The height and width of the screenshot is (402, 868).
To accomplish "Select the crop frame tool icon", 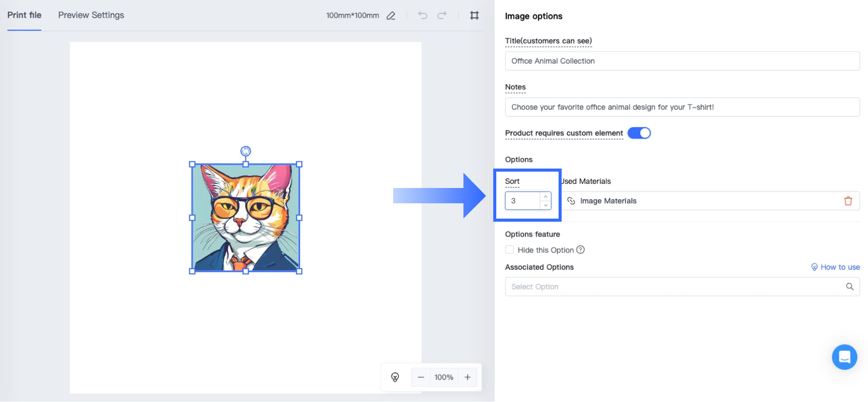I will point(474,15).
